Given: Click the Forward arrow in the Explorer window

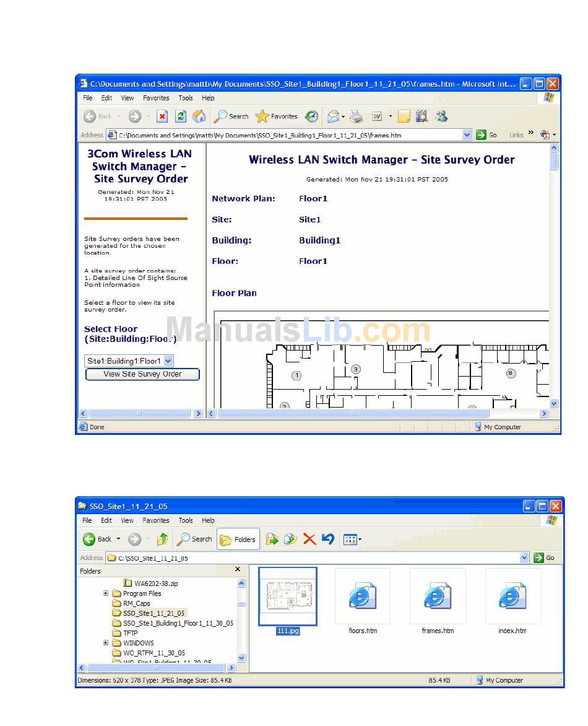Looking at the screenshot, I should (135, 540).
